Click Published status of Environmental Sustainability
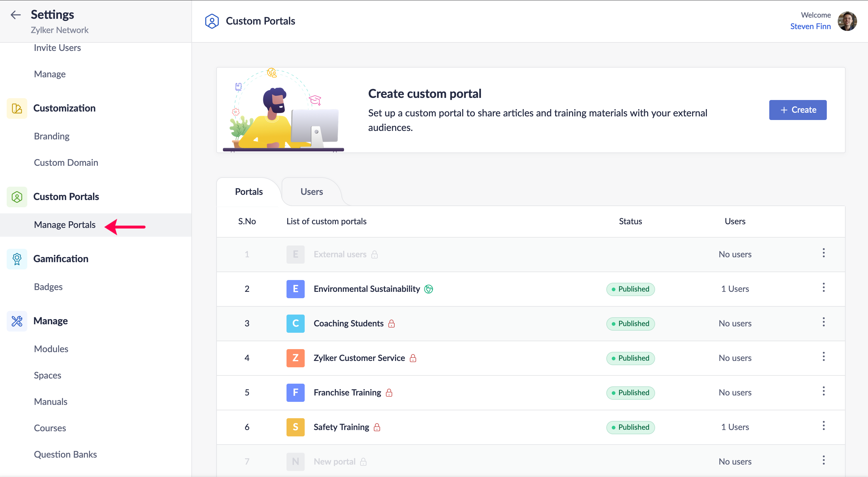The image size is (868, 477). pyautogui.click(x=630, y=289)
